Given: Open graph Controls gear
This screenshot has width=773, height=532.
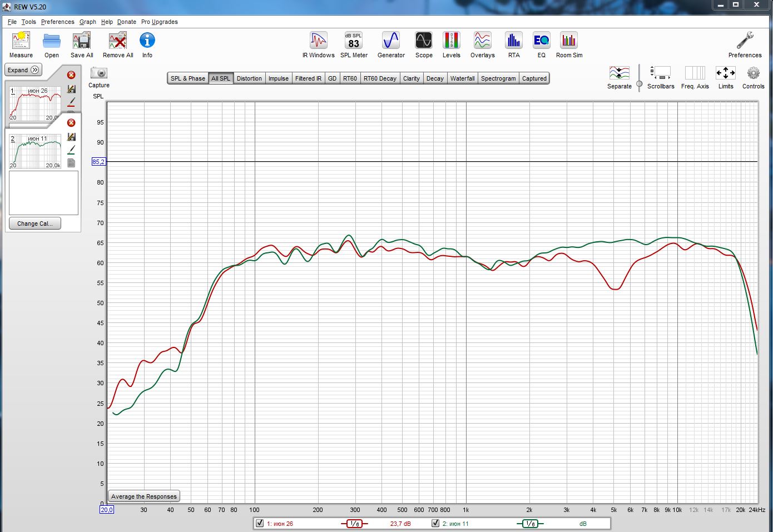Looking at the screenshot, I should (x=754, y=73).
